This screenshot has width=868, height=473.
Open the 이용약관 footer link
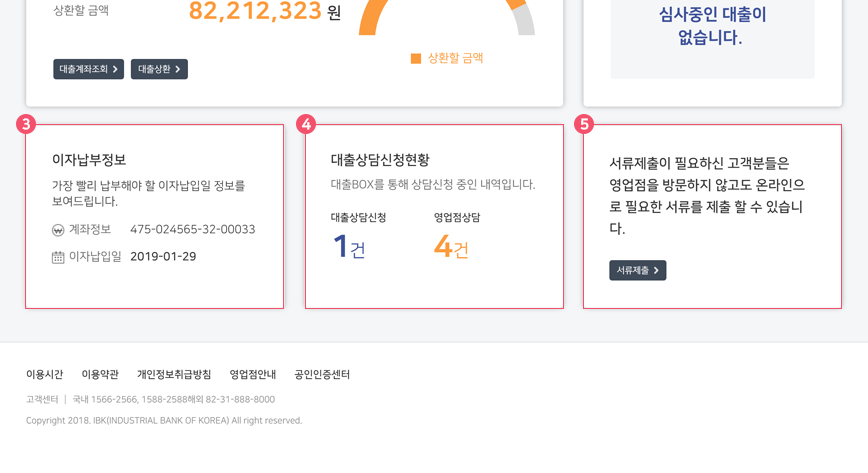(100, 374)
